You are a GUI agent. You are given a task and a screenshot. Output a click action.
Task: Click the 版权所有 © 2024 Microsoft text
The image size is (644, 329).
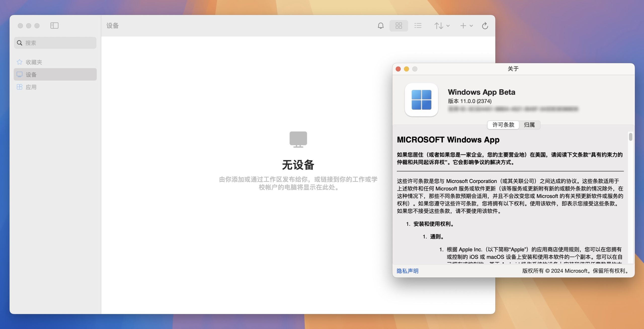click(x=575, y=271)
